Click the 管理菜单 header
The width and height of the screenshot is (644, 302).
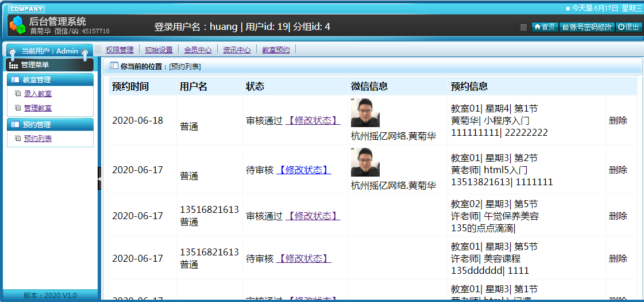(x=50, y=64)
